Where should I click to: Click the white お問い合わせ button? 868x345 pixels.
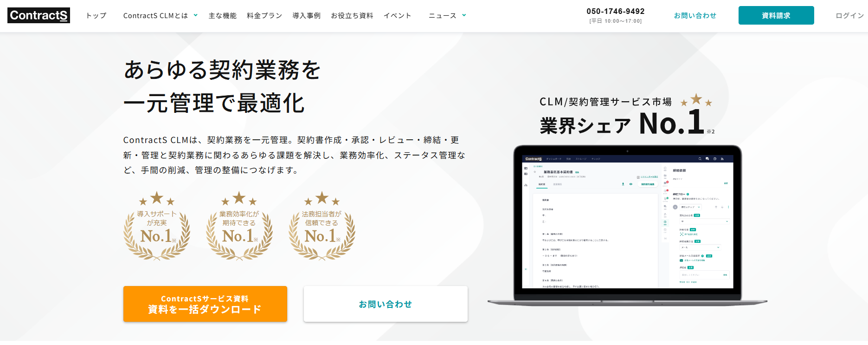(x=386, y=304)
